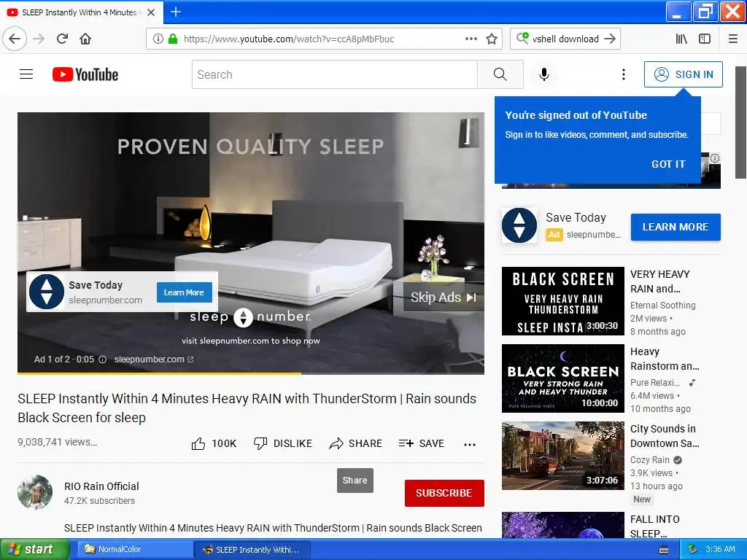
Task: Click the YouTube search magnifier button
Action: [500, 74]
